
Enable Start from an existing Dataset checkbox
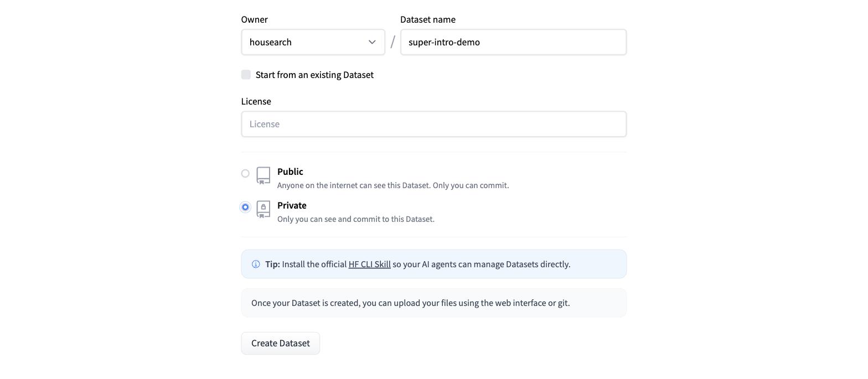click(x=246, y=75)
